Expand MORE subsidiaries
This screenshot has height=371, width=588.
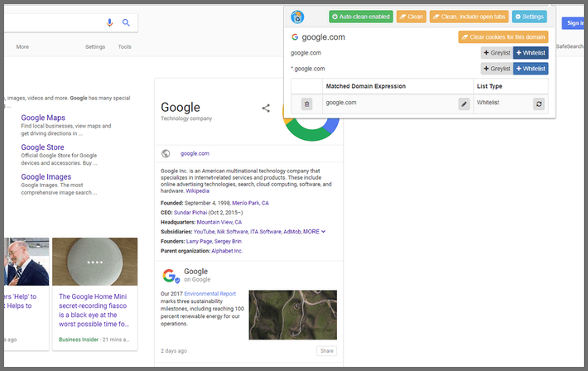(x=314, y=232)
